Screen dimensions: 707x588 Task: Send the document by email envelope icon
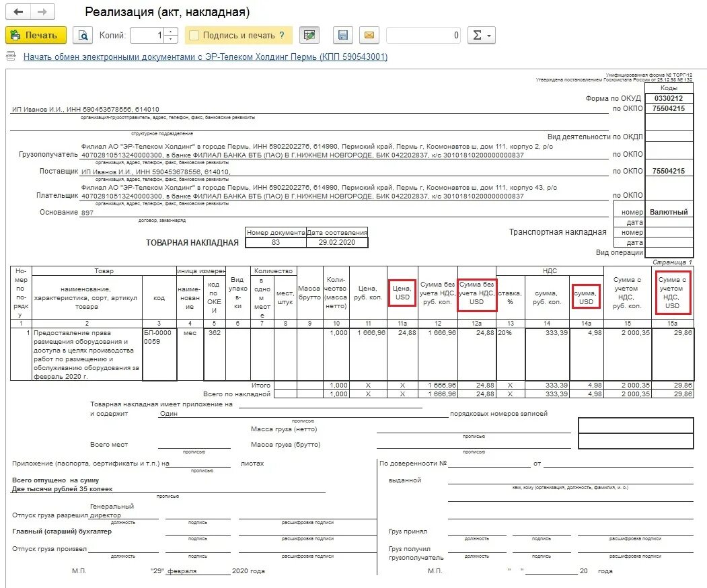point(369,35)
